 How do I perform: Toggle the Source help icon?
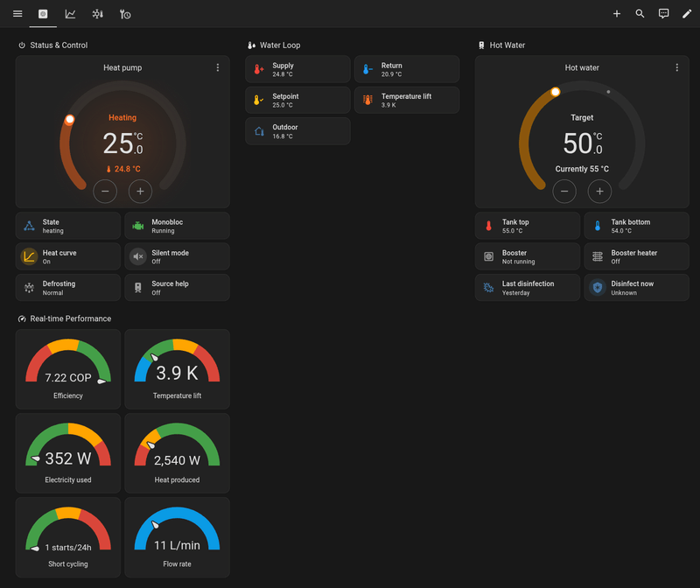pyautogui.click(x=138, y=288)
